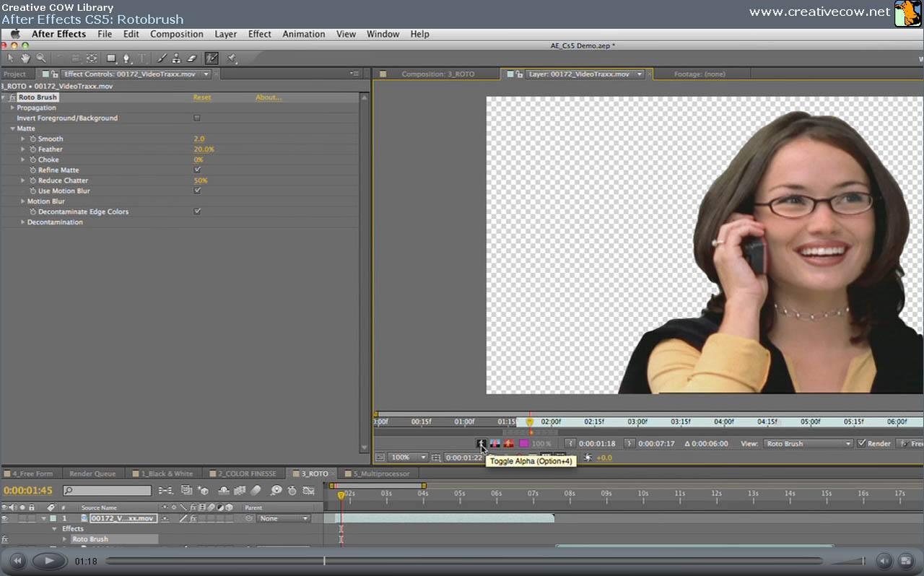The height and width of the screenshot is (576, 924).
Task: Select the Type tool
Action: coord(141,58)
